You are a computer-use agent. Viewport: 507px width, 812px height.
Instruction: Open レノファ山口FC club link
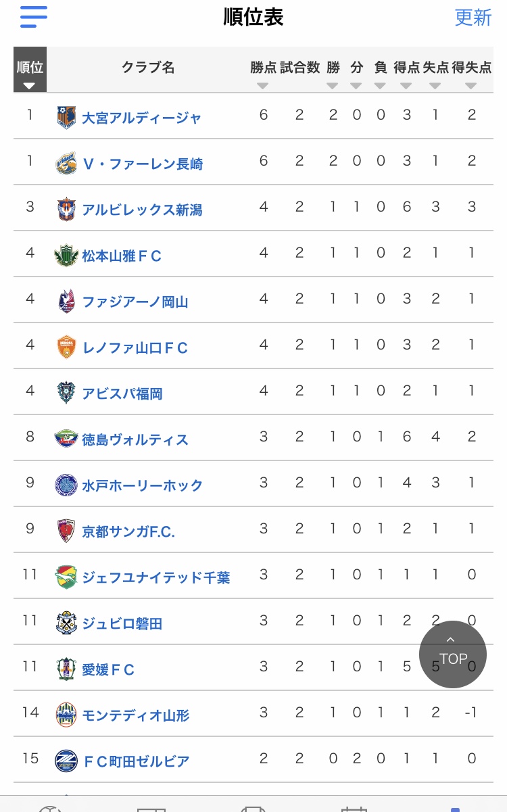pos(135,348)
